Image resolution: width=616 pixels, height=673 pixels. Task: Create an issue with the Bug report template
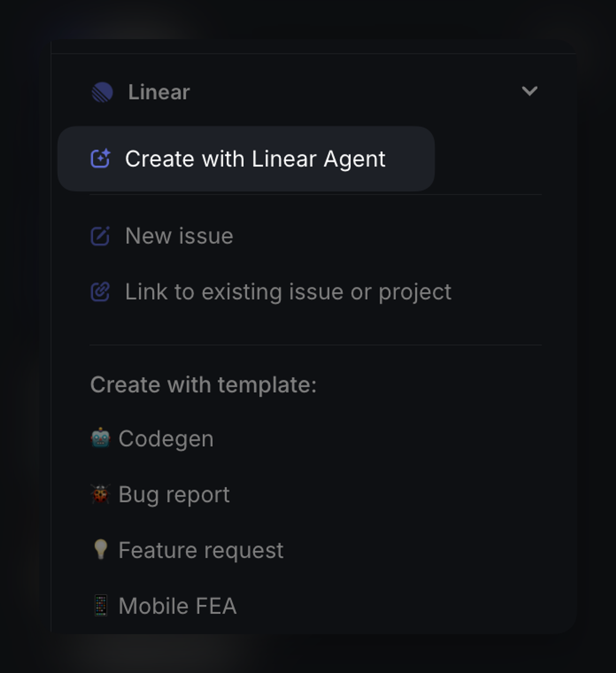[x=174, y=494]
